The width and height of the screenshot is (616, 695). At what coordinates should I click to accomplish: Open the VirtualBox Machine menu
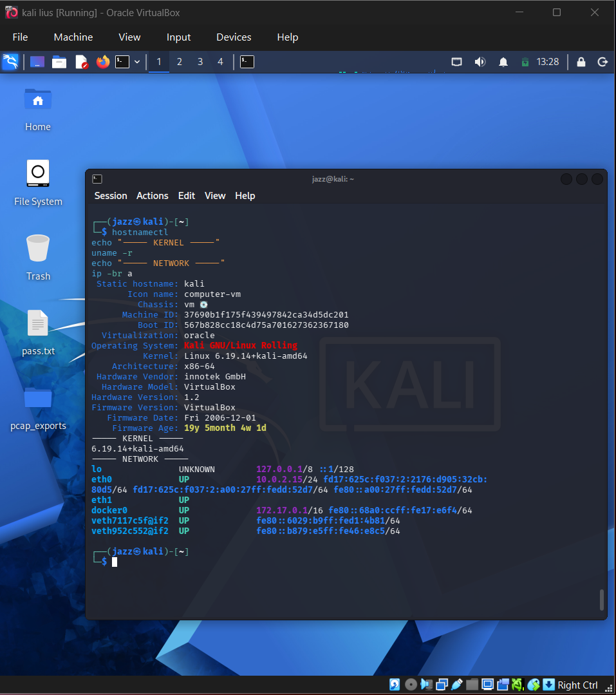(x=73, y=37)
